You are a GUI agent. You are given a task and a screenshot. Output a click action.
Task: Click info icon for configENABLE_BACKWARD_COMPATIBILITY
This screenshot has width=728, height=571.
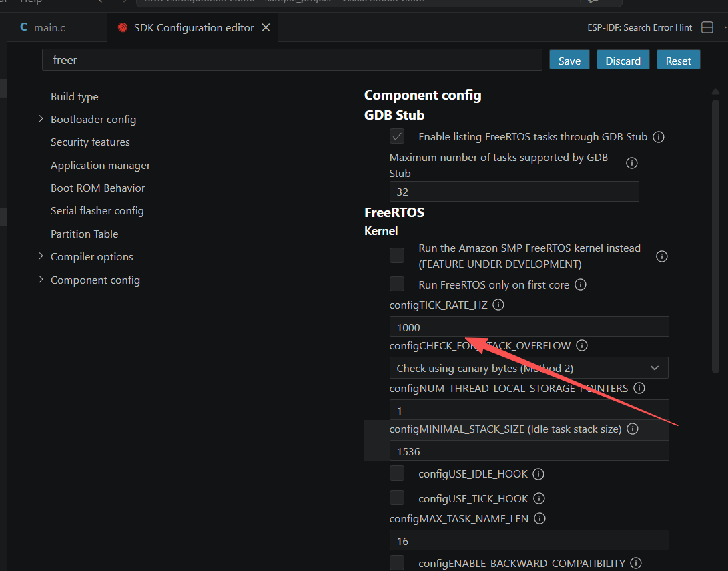click(636, 563)
